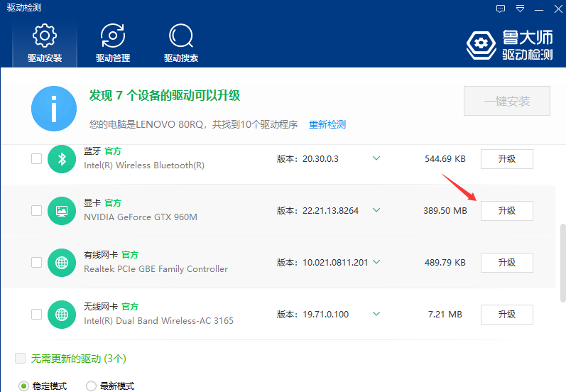Click the 重新检测 link
The width and height of the screenshot is (566, 392).
[327, 124]
